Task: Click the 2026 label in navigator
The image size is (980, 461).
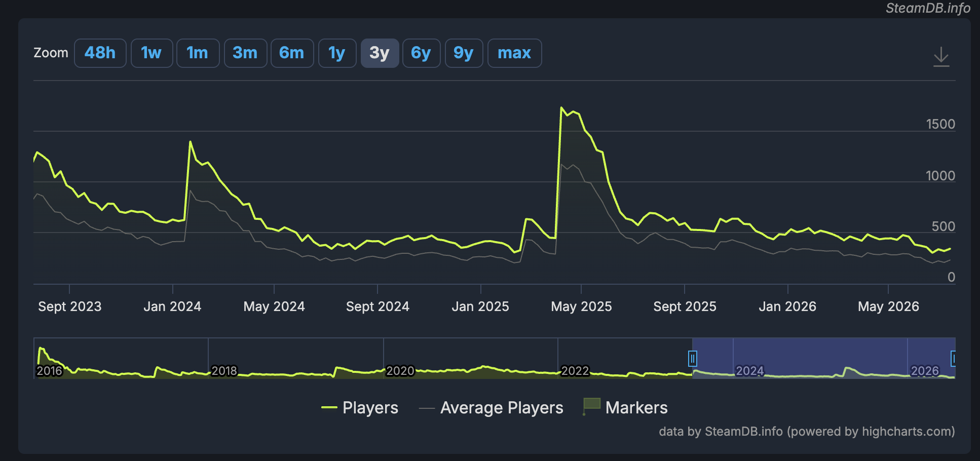Action: tap(925, 371)
